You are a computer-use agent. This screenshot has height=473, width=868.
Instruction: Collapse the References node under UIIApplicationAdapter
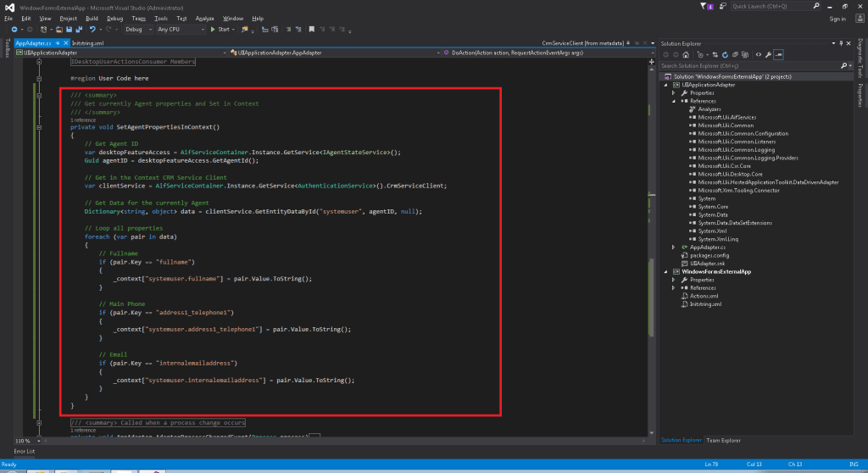pyautogui.click(x=675, y=101)
